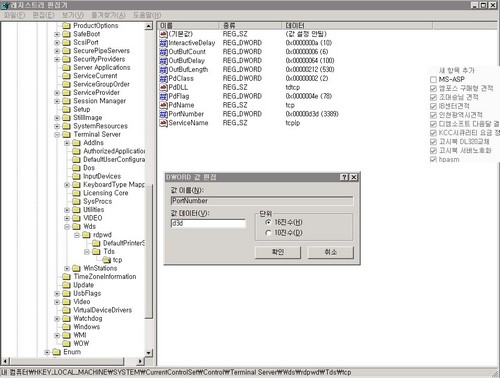This screenshot has width=500, height=378.
Task: Toggle the KCC시큐리티 checkbox
Action: (433, 133)
